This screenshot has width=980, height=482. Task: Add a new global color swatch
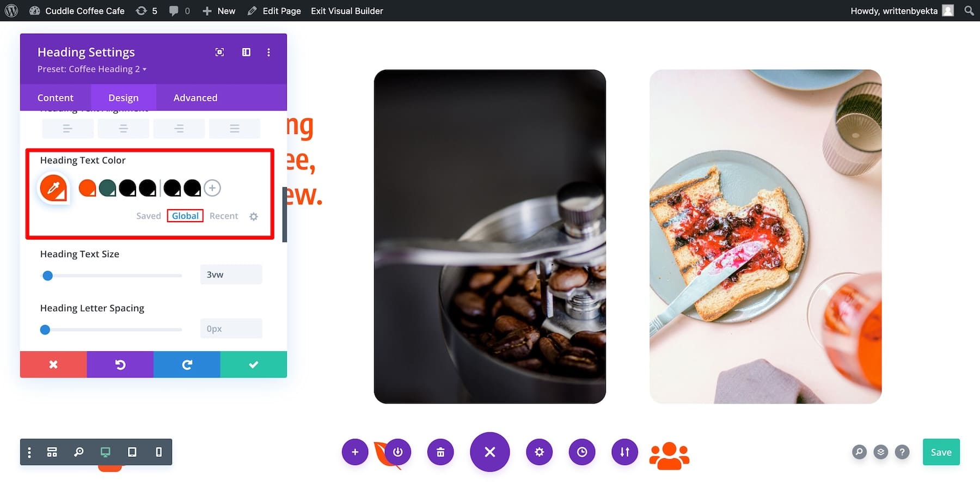[x=212, y=188]
